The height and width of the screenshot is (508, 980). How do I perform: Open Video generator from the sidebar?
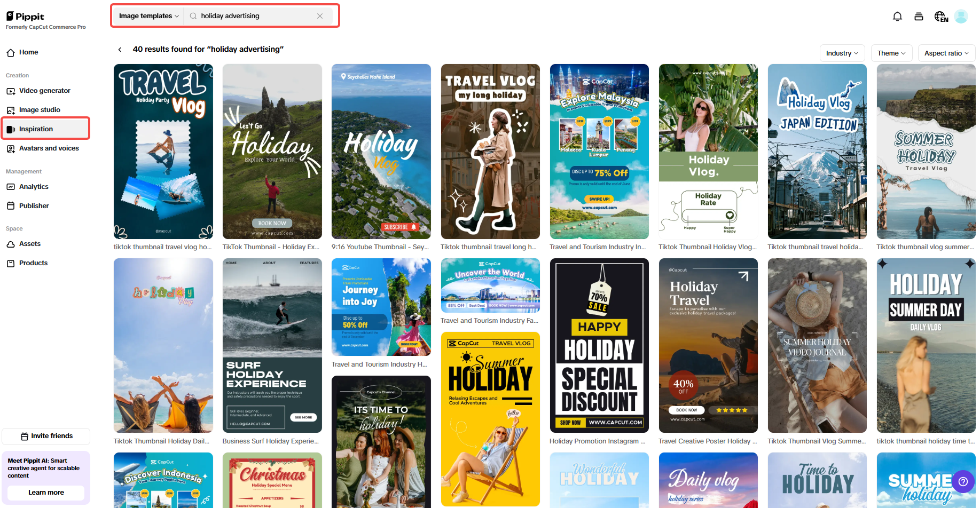45,91
